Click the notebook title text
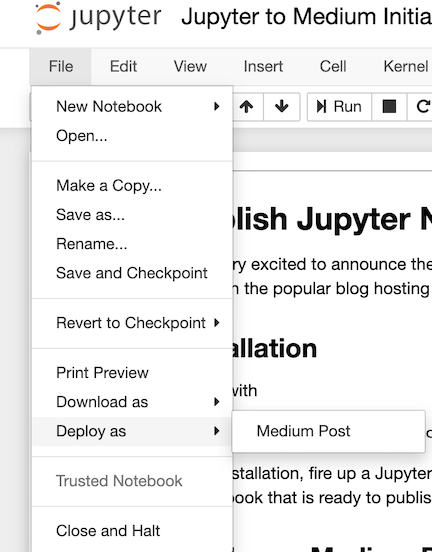This screenshot has width=432, height=552. 306,17
